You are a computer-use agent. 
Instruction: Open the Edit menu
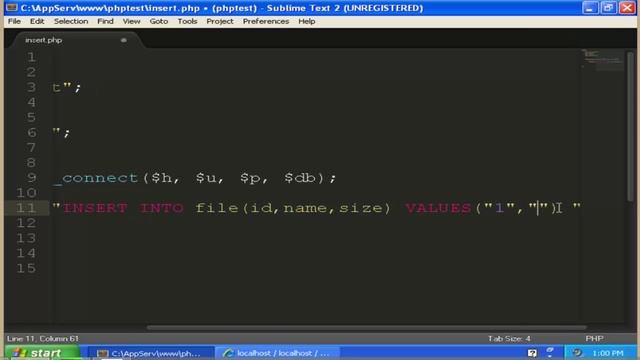[37, 21]
